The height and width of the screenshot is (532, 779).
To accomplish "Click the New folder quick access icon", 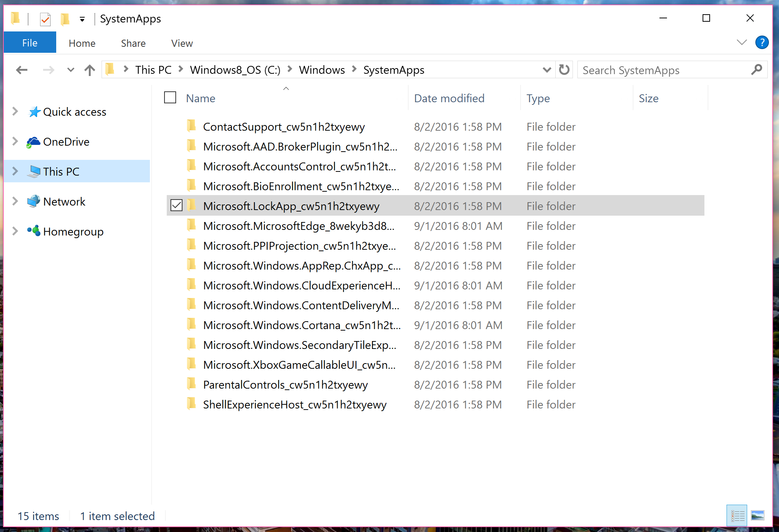I will point(65,19).
